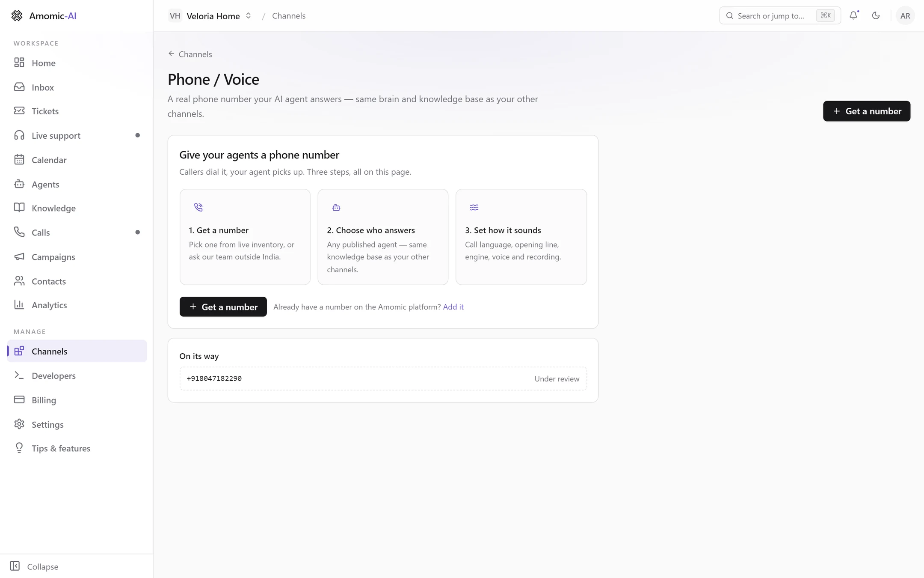Click the Amomic-AI logo icon
The width and height of the screenshot is (924, 578).
[17, 16]
